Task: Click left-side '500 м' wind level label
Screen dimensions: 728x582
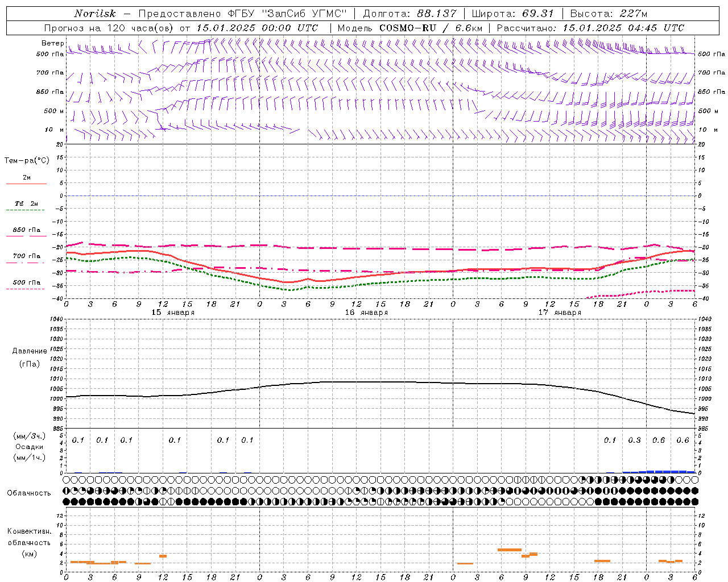Action: (x=54, y=111)
